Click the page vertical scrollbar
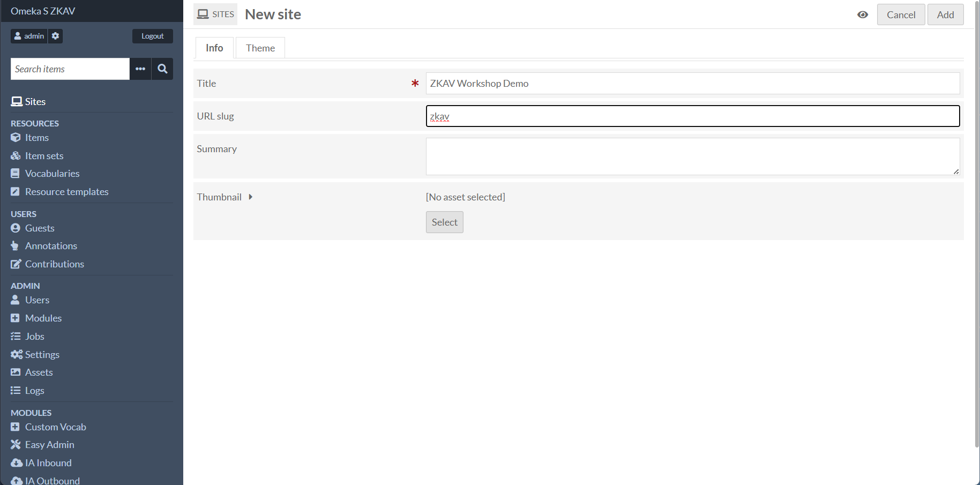 (x=977, y=225)
